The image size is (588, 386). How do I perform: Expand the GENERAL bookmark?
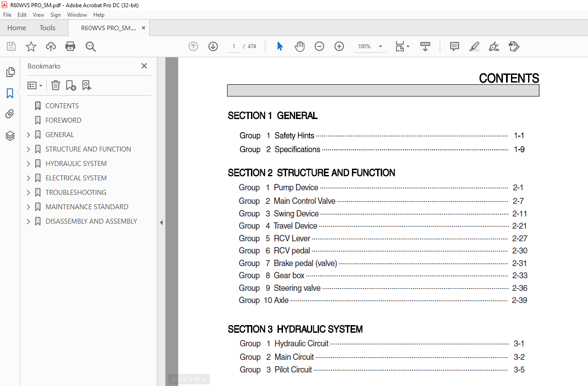coord(28,135)
